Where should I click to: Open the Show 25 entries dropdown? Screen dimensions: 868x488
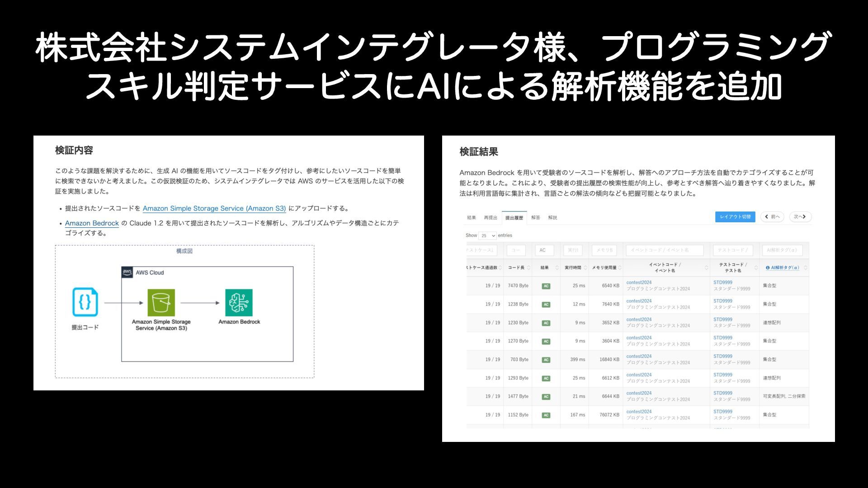point(488,236)
